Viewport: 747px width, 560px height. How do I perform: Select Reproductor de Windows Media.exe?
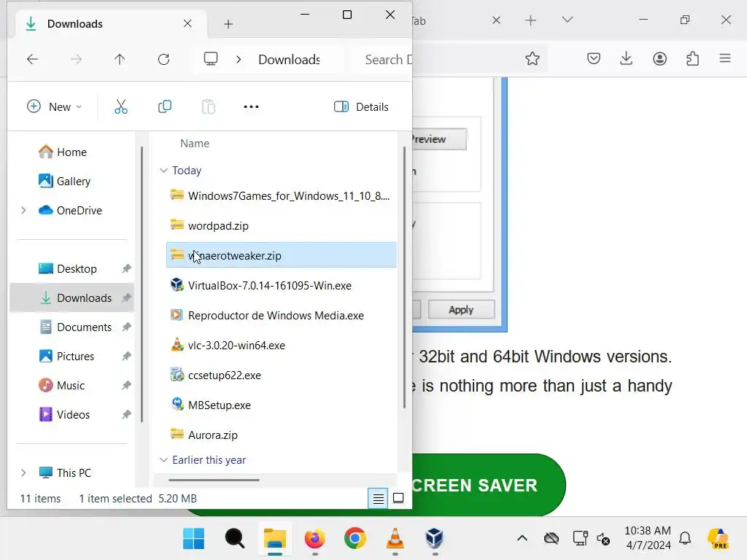pos(281,316)
